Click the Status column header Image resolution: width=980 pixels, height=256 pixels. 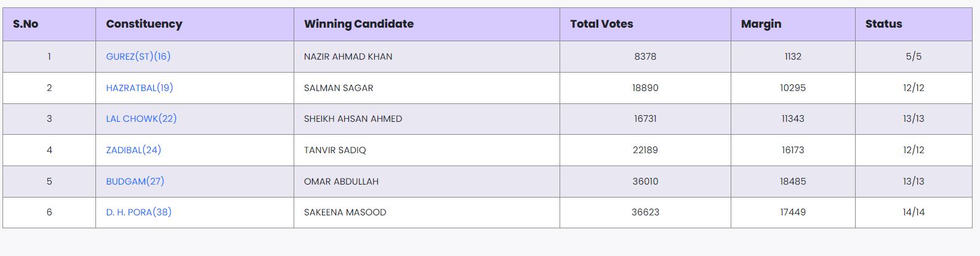coord(883,24)
